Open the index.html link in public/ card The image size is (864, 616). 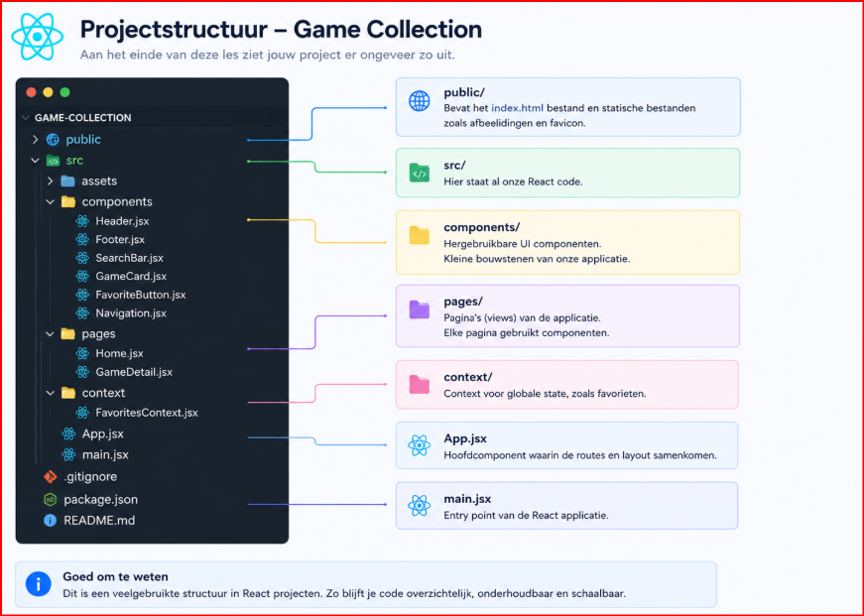(x=517, y=108)
